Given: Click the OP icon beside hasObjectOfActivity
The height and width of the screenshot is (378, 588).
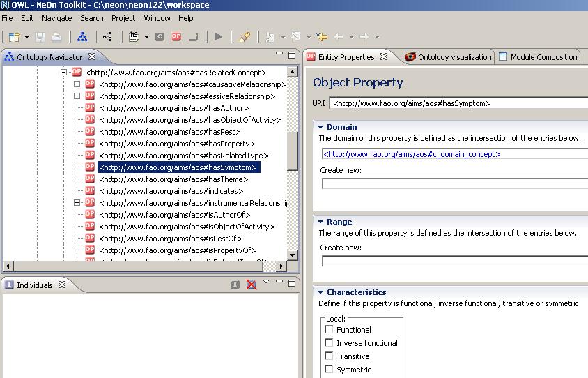Looking at the screenshot, I should [x=90, y=119].
